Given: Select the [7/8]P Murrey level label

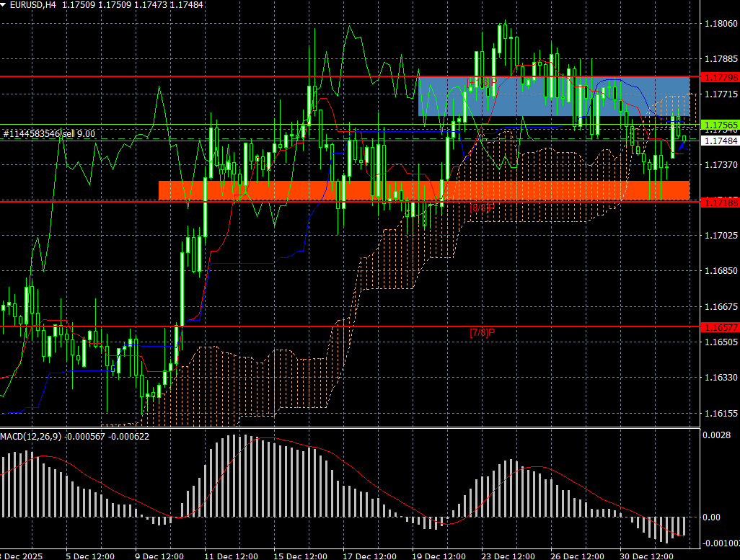Looking at the screenshot, I should pyautogui.click(x=483, y=332).
